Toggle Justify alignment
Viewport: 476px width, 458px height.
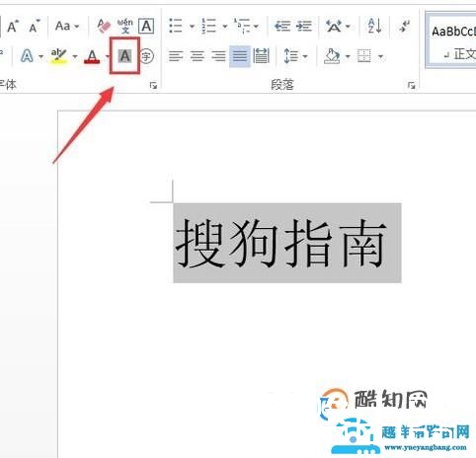[x=240, y=56]
